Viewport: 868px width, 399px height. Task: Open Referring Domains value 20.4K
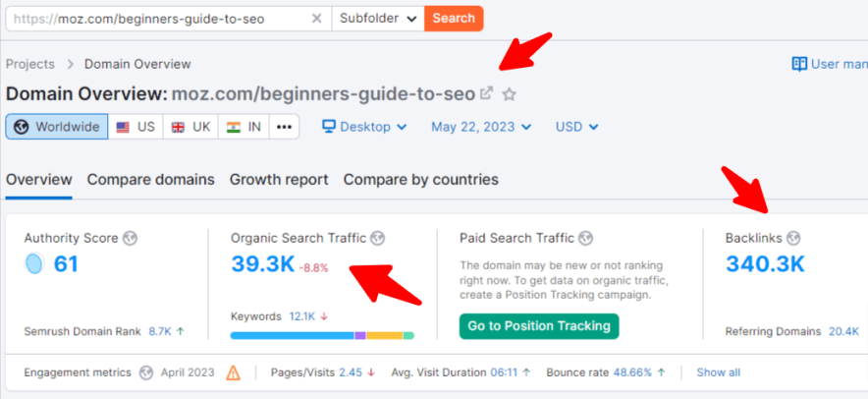click(x=843, y=331)
